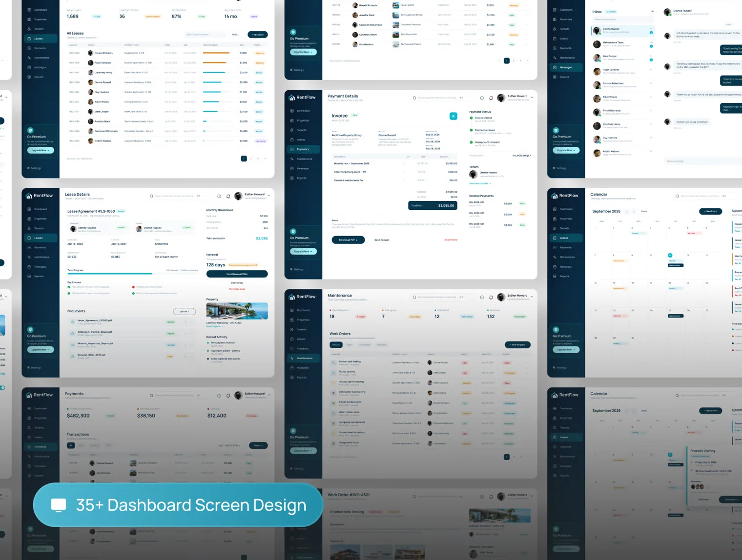Click Issue refund link on invoice
This screenshot has height=560, width=742.
coord(451,240)
